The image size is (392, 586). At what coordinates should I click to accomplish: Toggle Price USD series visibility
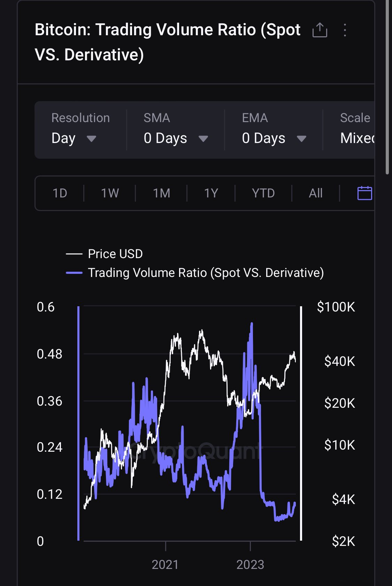click(115, 254)
